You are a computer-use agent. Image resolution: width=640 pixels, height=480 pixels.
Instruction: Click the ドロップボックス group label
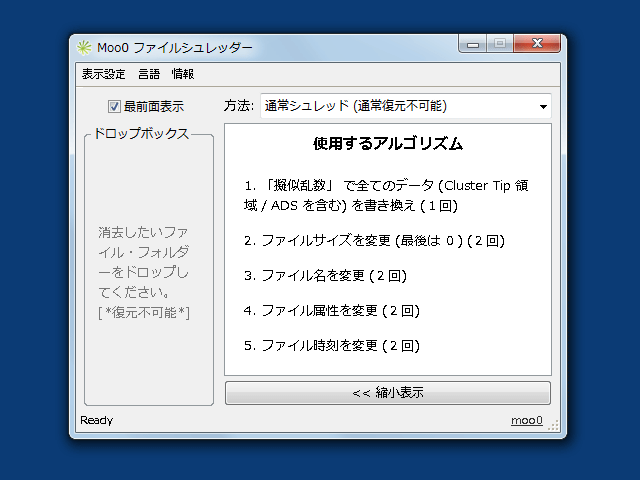141,133
